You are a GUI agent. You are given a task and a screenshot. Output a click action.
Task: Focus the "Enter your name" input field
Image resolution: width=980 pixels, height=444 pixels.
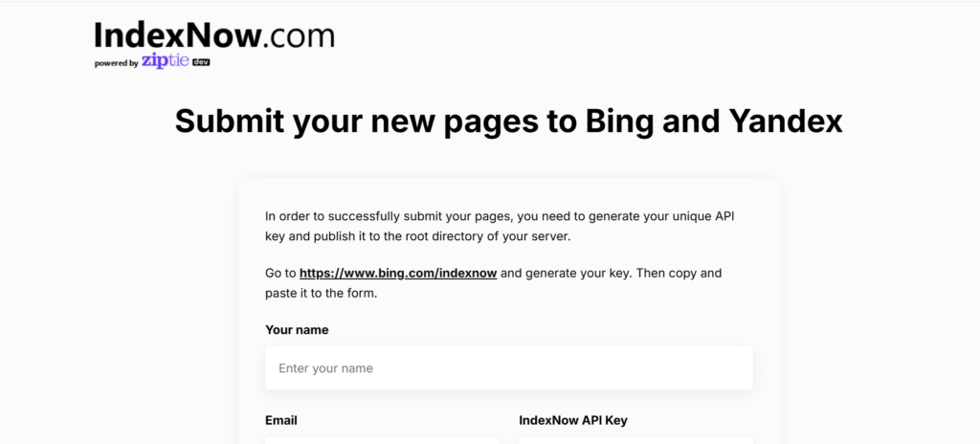point(508,368)
